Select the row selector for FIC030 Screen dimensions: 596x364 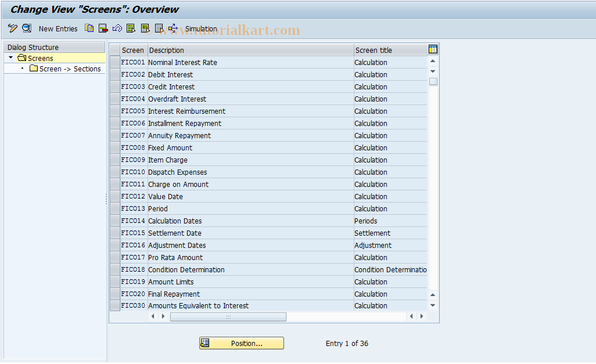coord(115,305)
